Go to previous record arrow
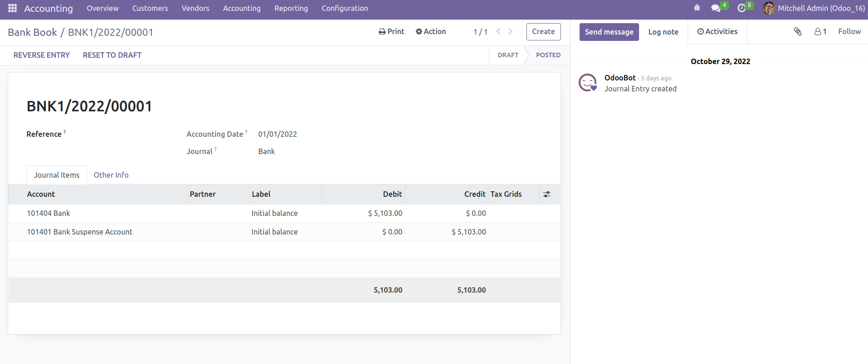The width and height of the screenshot is (868, 364). pyautogui.click(x=498, y=31)
